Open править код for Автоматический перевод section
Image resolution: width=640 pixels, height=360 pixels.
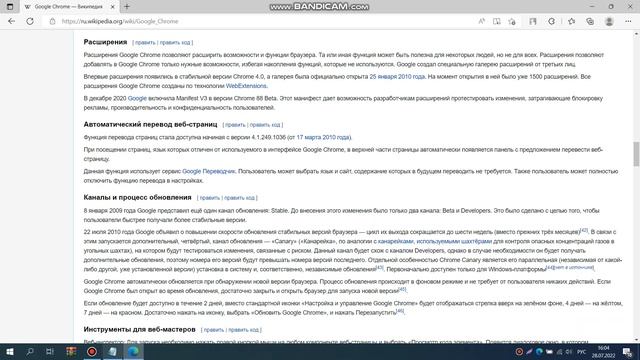click(x=265, y=125)
